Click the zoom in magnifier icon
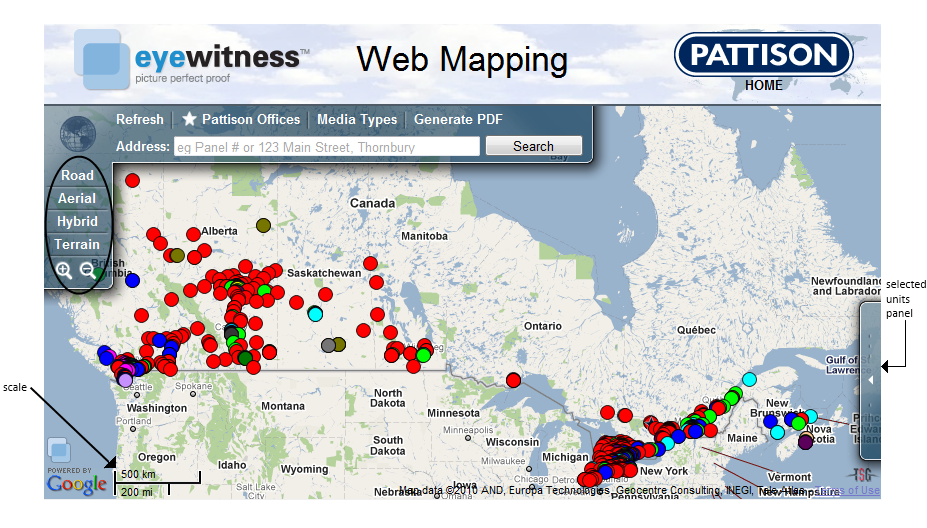 coord(64,271)
